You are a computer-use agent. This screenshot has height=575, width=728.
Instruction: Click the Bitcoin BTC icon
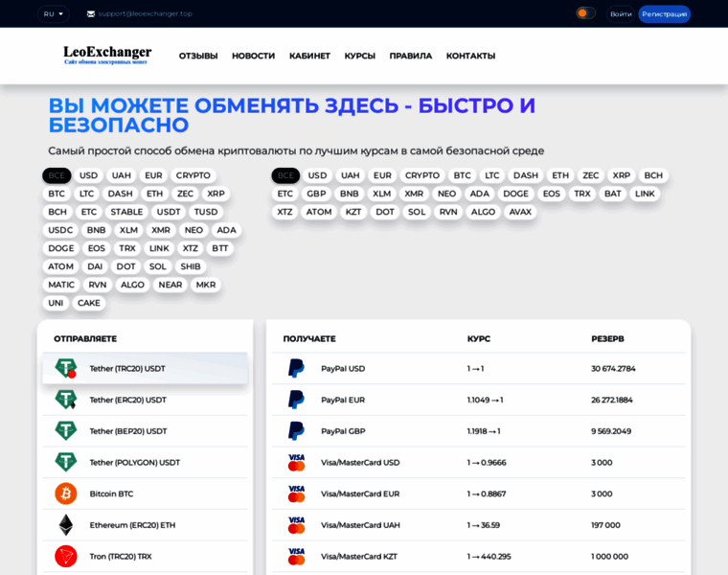coord(66,494)
